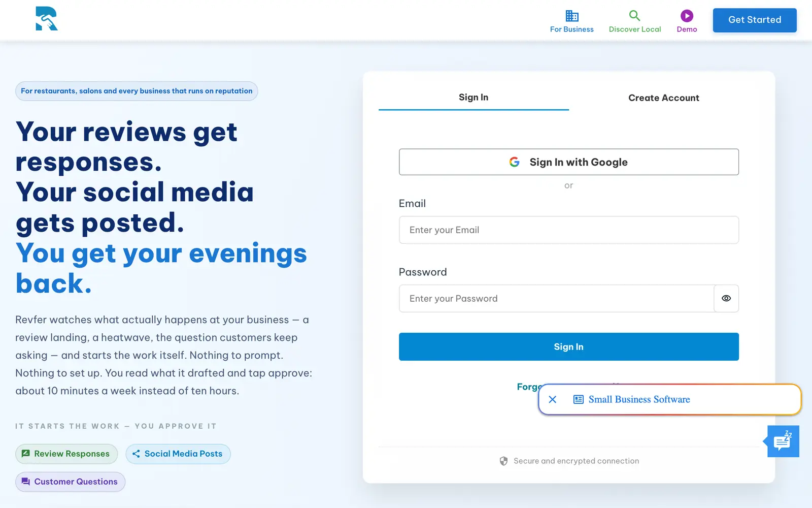Click the newspaper icon in the popup
Viewport: 812px width, 508px height.
pyautogui.click(x=578, y=399)
